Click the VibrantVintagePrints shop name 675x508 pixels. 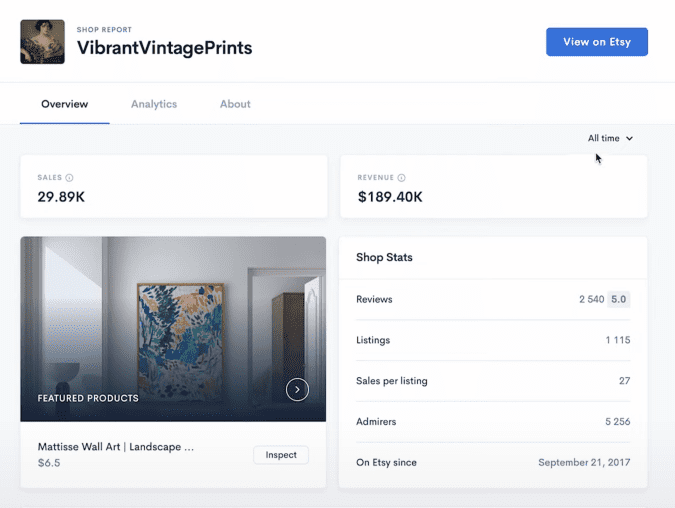pos(164,48)
